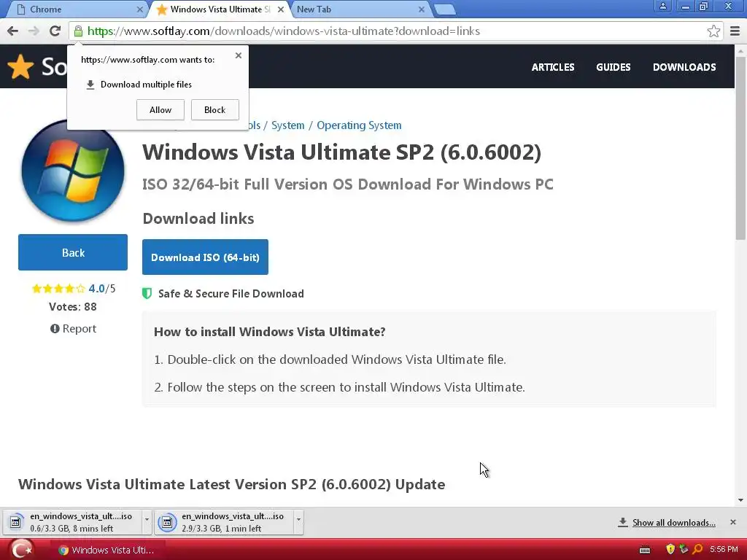Click the download arrow icon in popup

coord(90,85)
